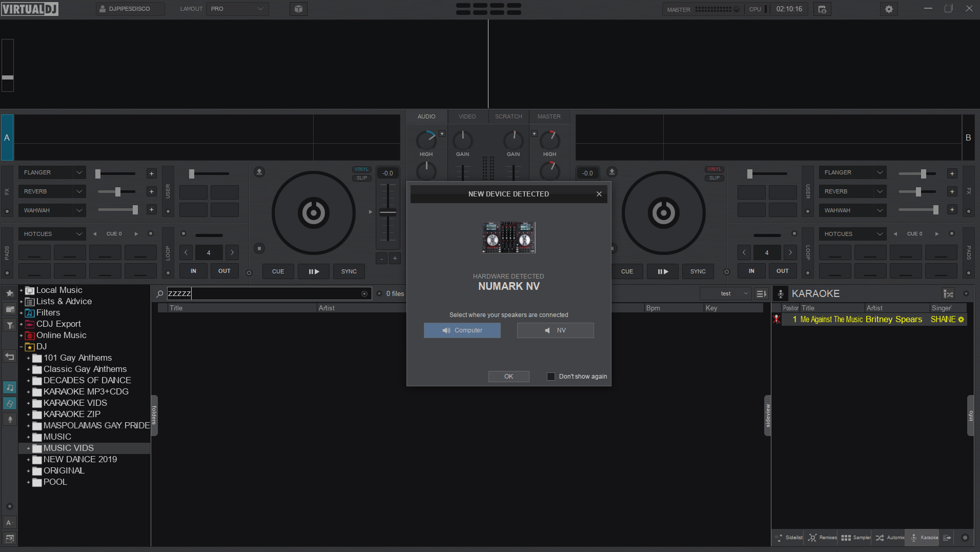The width and height of the screenshot is (980, 552).
Task: Toggle SLIP mode on deck B
Action: 714,178
